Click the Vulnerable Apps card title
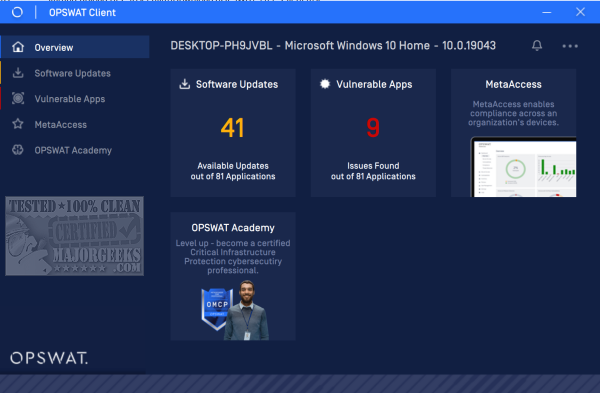Image resolution: width=600 pixels, height=393 pixels. click(x=374, y=85)
